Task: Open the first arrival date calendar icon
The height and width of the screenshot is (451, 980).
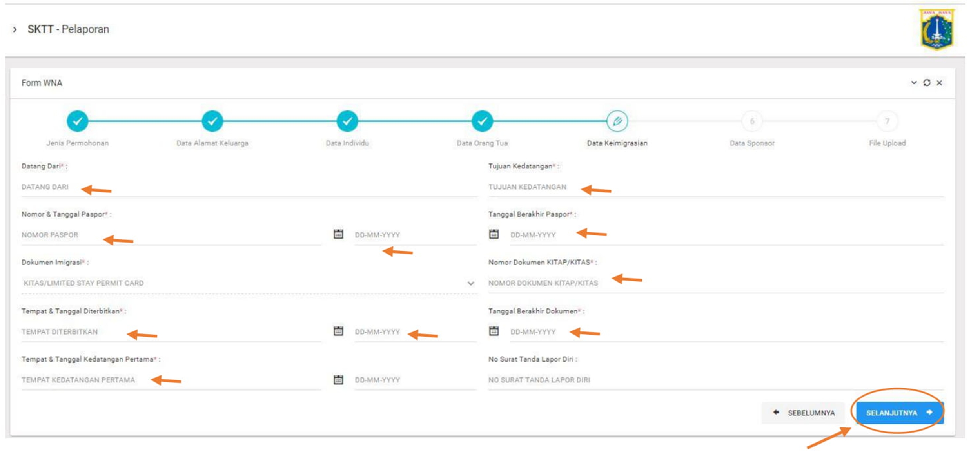Action: (338, 379)
